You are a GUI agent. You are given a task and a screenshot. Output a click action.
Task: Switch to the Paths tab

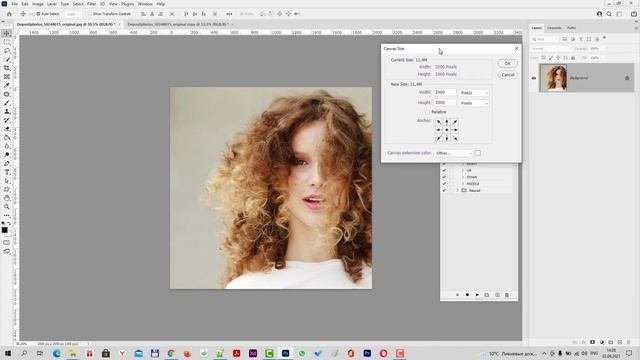click(571, 28)
